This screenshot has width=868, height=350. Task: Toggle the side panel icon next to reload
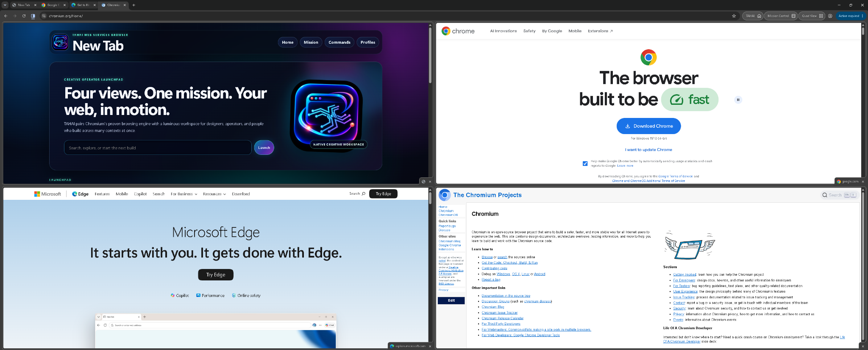pos(33,16)
